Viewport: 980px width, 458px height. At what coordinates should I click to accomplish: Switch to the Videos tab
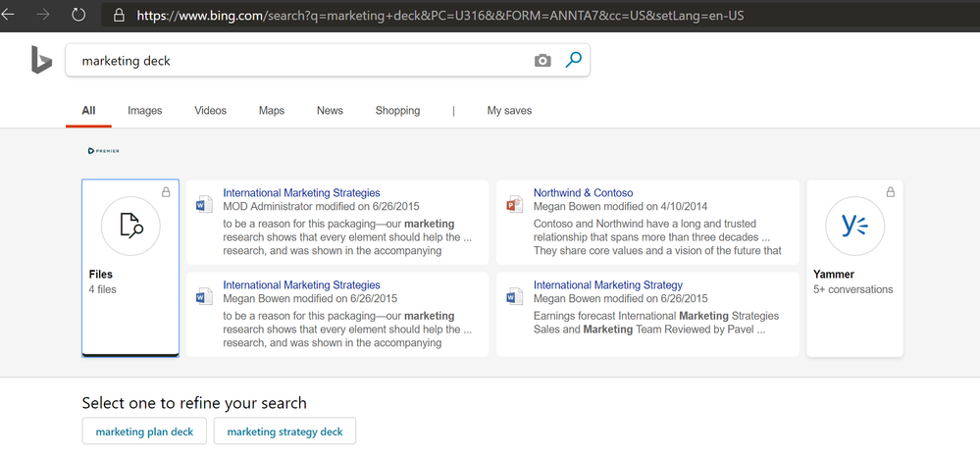tap(211, 111)
